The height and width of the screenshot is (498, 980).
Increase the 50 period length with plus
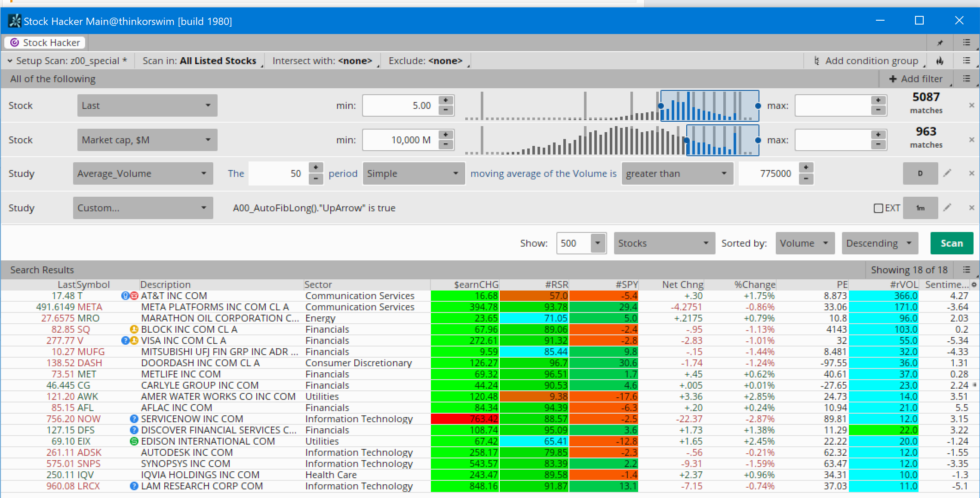point(316,168)
